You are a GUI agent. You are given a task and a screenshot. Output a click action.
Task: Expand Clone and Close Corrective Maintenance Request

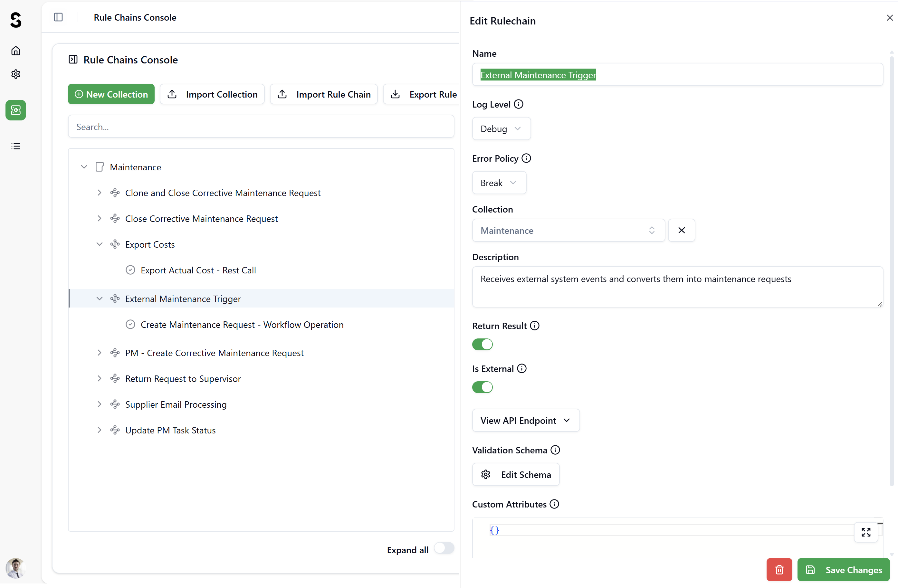[x=99, y=193]
